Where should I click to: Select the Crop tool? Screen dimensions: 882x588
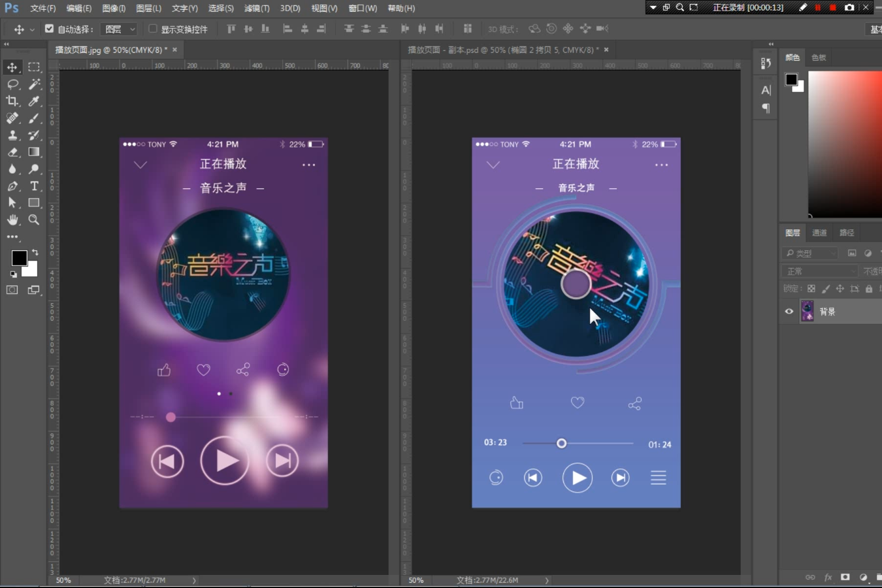click(x=12, y=101)
